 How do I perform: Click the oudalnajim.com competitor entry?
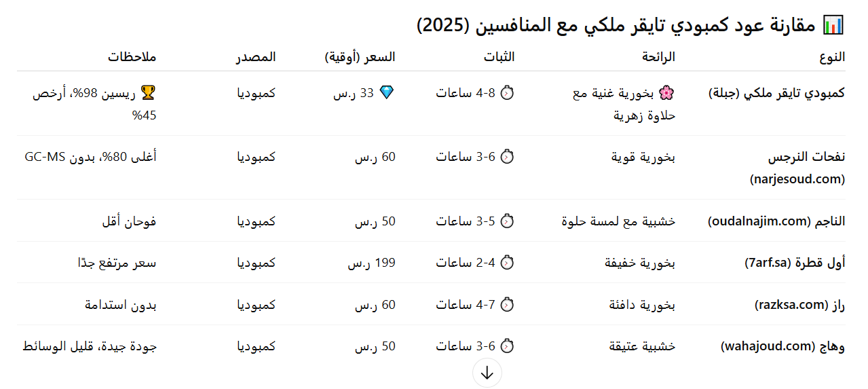[776, 221]
